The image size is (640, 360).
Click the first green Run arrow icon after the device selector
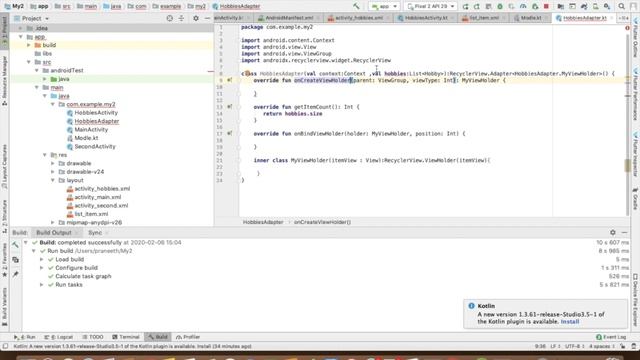(465, 7)
